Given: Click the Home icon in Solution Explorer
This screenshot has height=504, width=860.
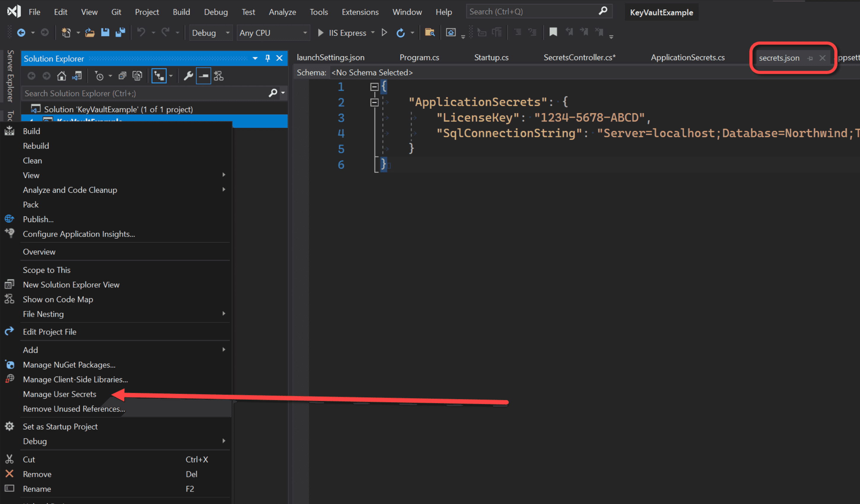Looking at the screenshot, I should tap(61, 76).
